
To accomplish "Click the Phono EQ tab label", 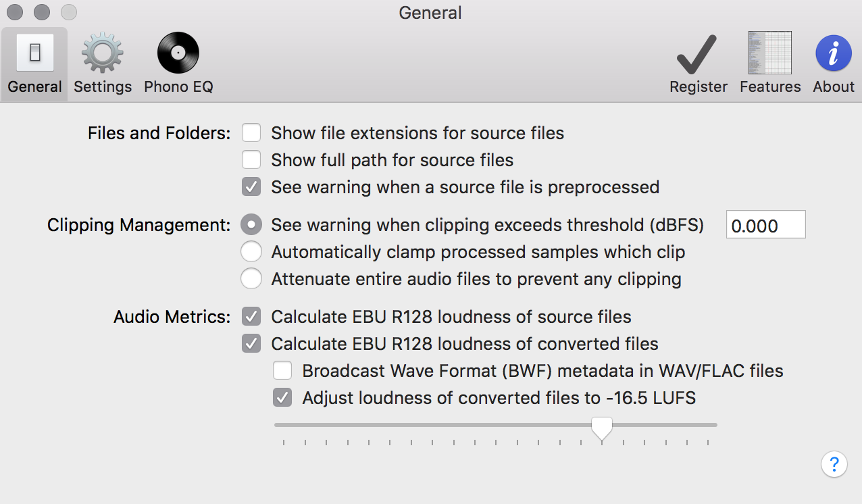I will click(x=178, y=87).
